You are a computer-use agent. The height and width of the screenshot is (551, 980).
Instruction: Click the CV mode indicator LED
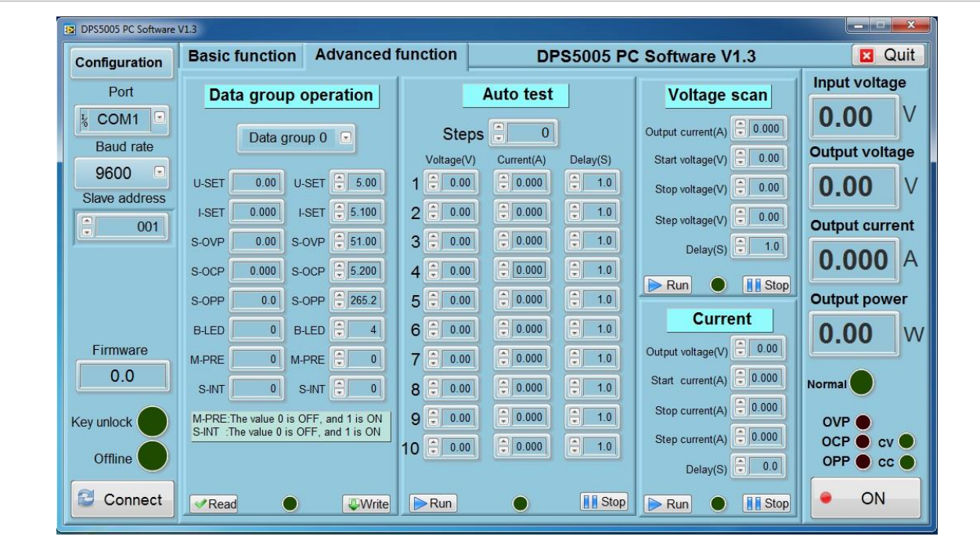(907, 442)
